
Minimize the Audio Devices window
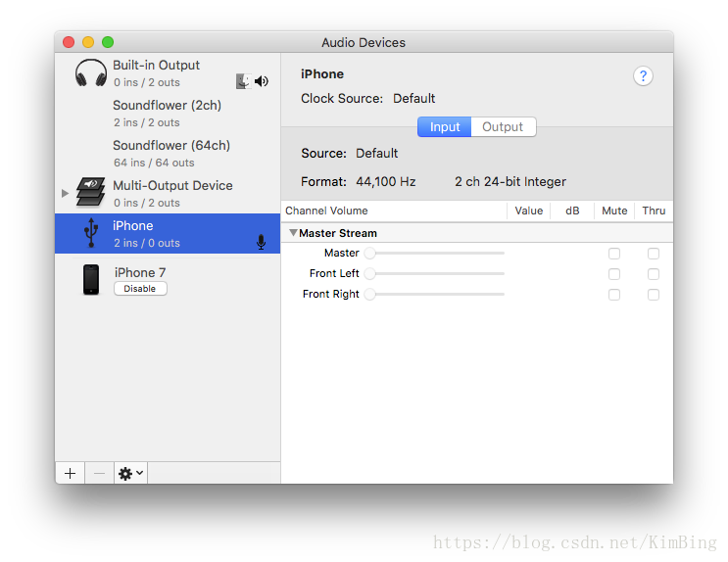click(x=88, y=42)
